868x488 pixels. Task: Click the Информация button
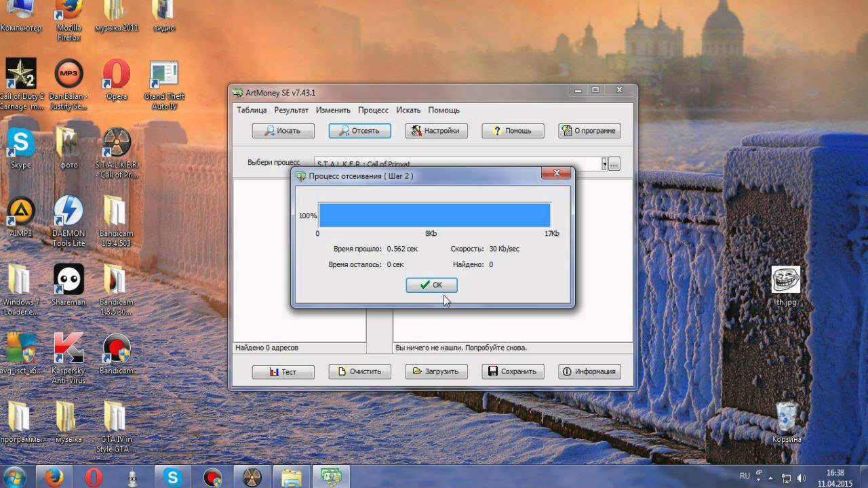[590, 371]
